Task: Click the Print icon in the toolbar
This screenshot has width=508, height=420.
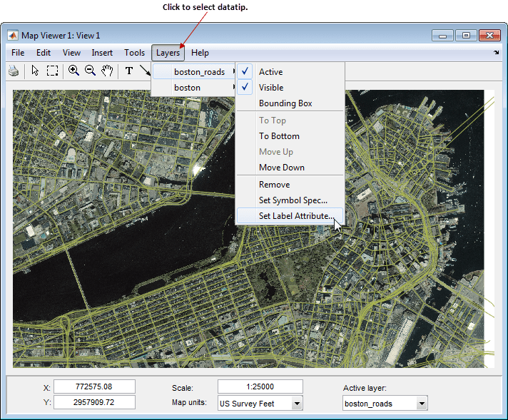Action: pos(14,71)
